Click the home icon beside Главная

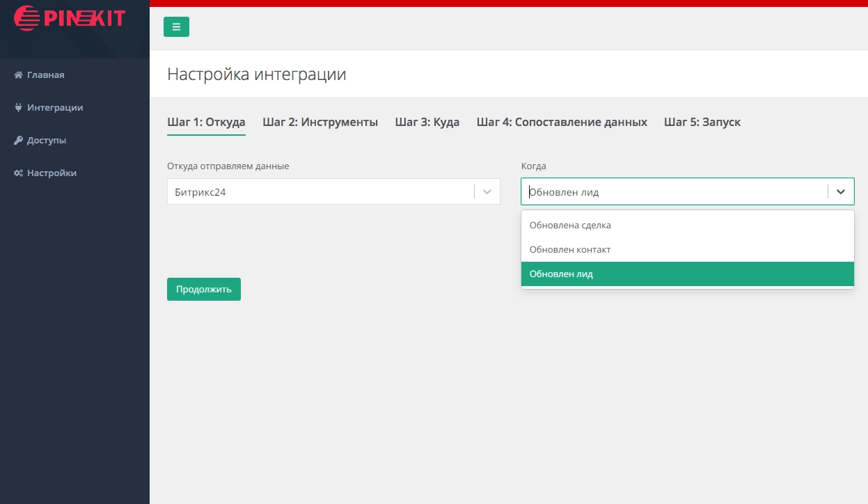click(x=19, y=75)
